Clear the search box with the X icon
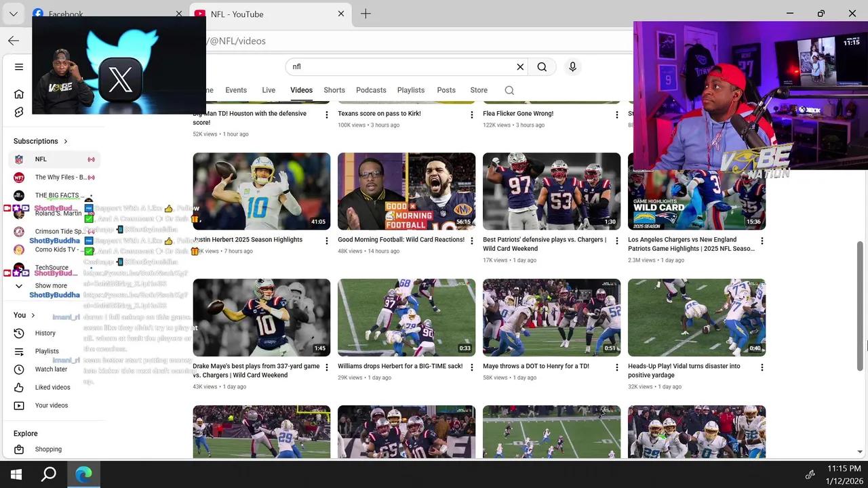868x488 pixels. [x=520, y=66]
